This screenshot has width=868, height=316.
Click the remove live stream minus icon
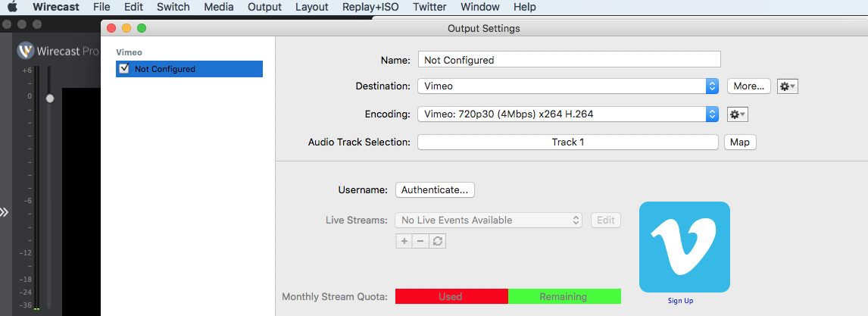tap(421, 241)
